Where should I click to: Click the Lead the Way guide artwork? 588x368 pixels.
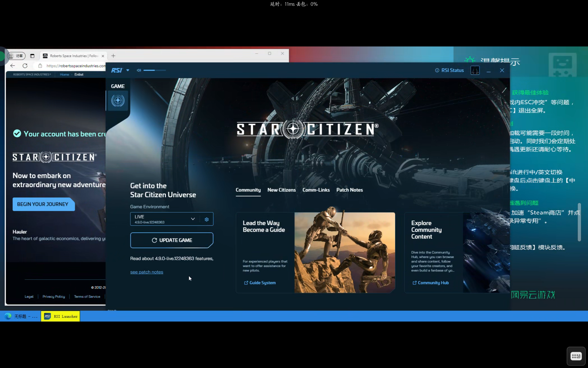click(x=345, y=253)
